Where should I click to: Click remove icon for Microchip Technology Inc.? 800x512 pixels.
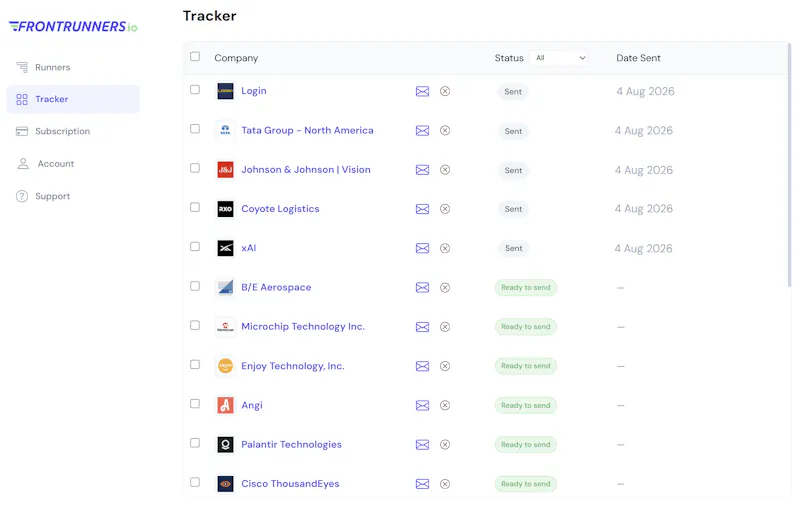click(x=445, y=327)
